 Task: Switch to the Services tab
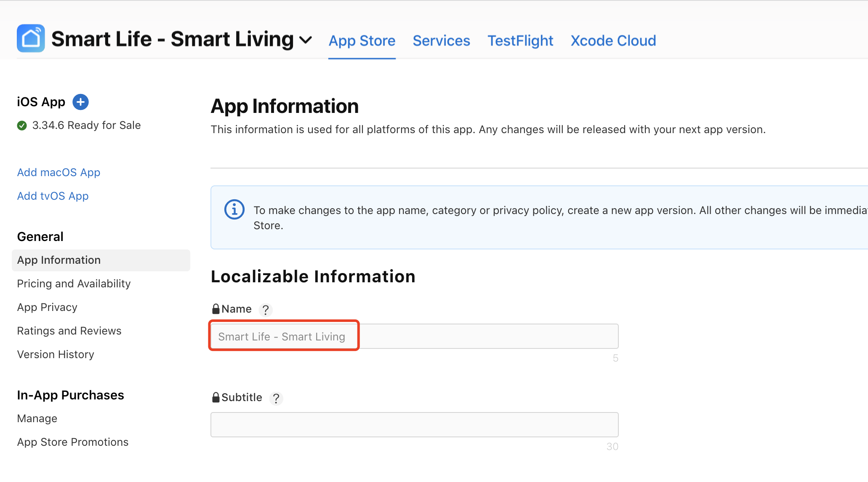(x=441, y=41)
